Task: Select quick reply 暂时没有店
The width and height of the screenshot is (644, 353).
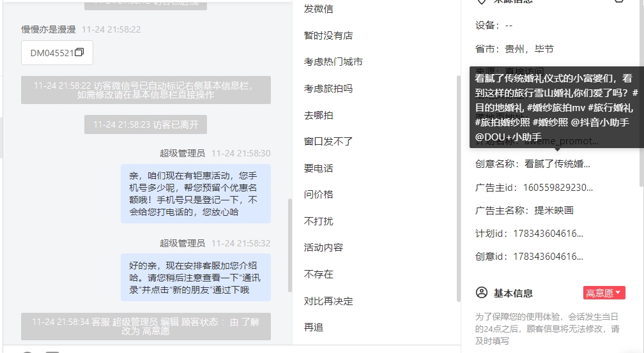Action: point(328,35)
